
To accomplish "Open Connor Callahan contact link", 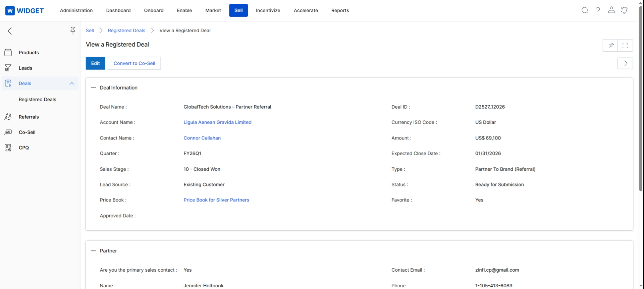I will 202,138.
